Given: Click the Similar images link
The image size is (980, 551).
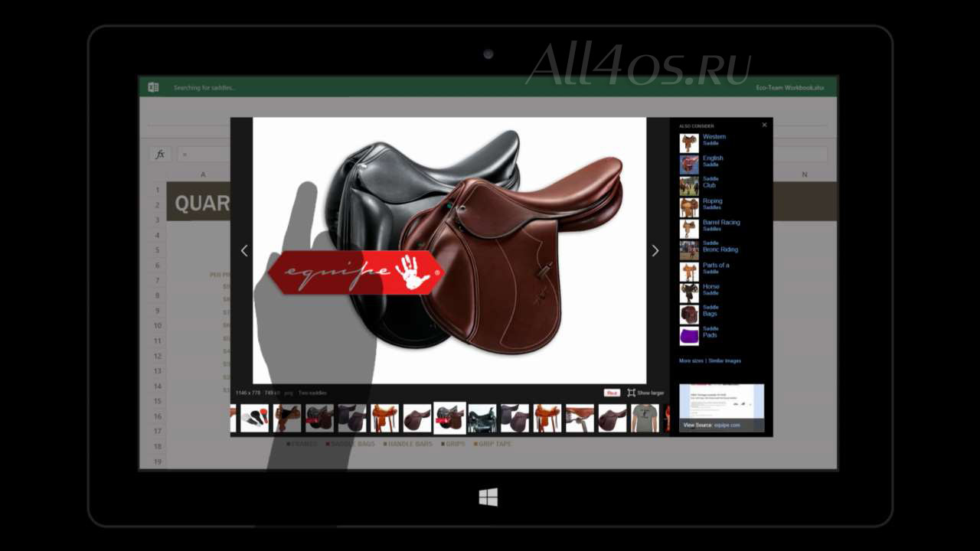Looking at the screenshot, I should 724,360.
